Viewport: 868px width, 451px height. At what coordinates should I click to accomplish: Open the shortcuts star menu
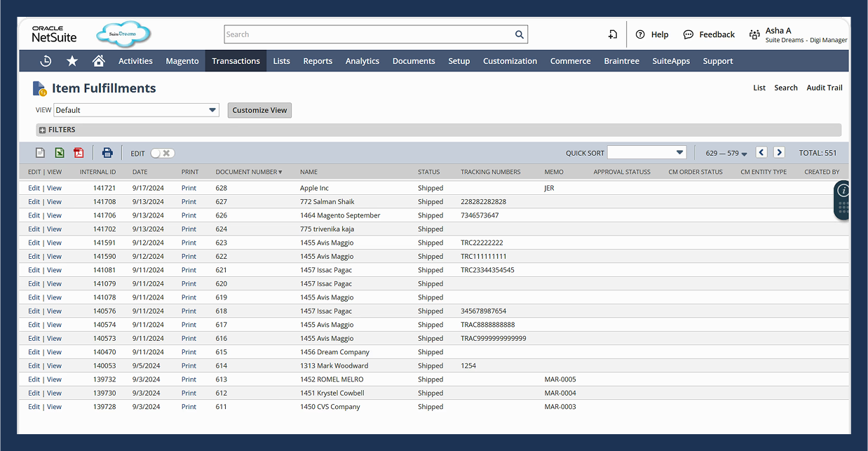pyautogui.click(x=72, y=61)
